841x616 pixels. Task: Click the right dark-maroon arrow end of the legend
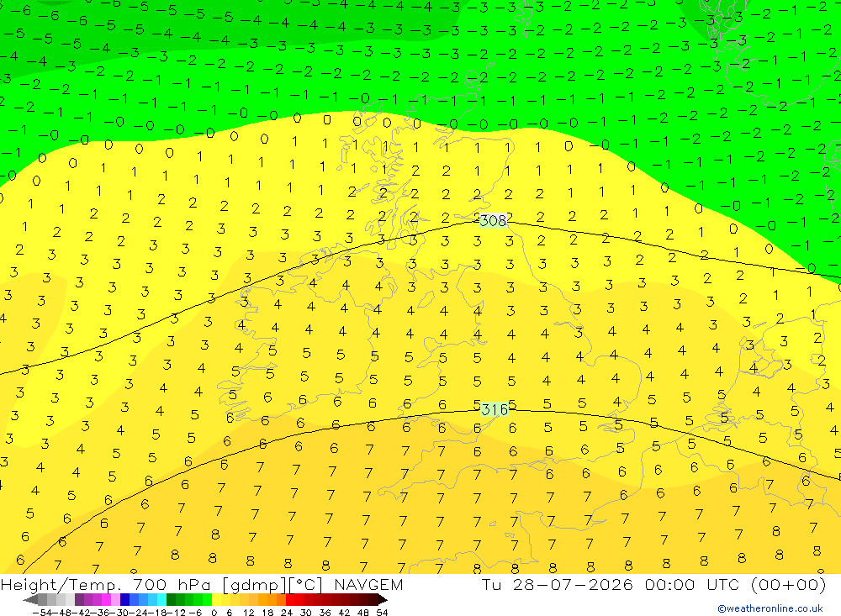(383, 600)
